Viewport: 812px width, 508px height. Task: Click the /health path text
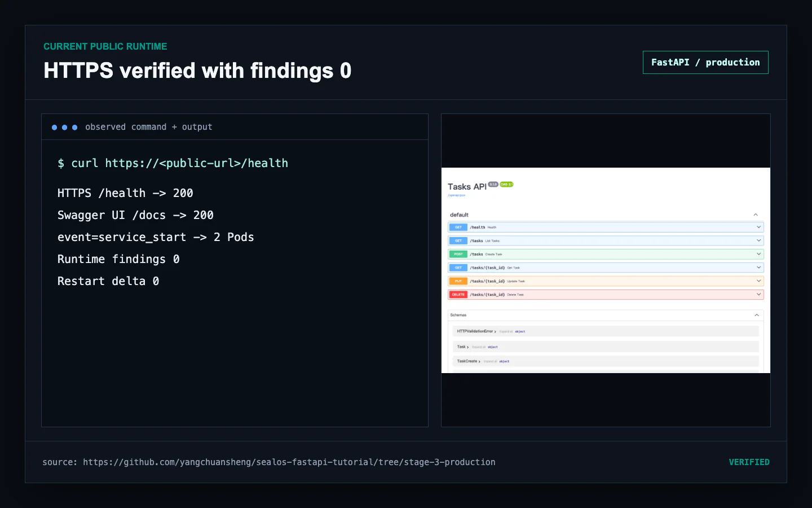(x=478, y=227)
